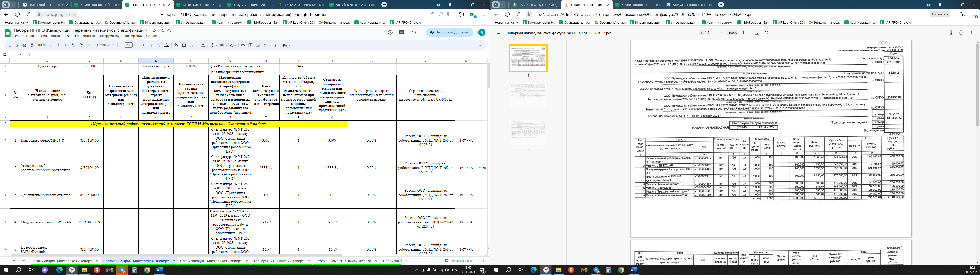Open dropdown arrow on Перечень сырья sheet tab
980x275 pixels.
174,261
